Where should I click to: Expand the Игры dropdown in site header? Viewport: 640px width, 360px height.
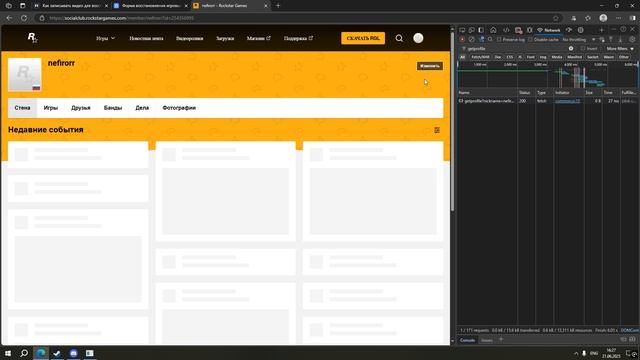pos(105,38)
